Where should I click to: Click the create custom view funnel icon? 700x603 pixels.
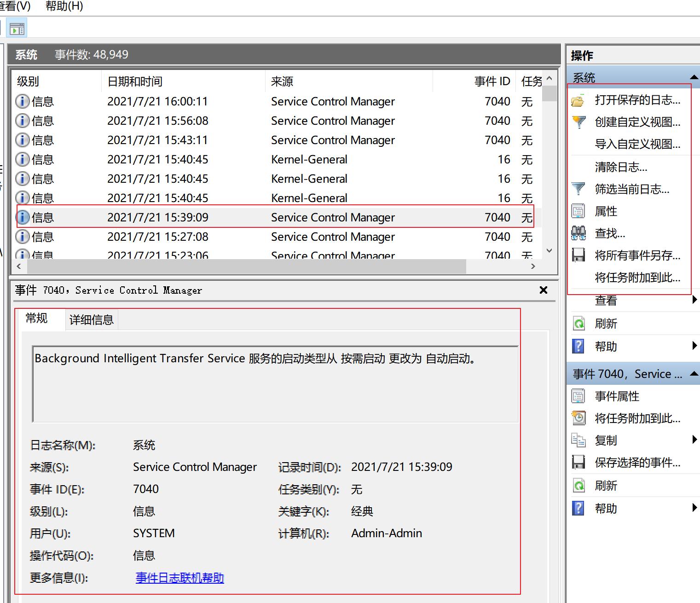pos(579,122)
